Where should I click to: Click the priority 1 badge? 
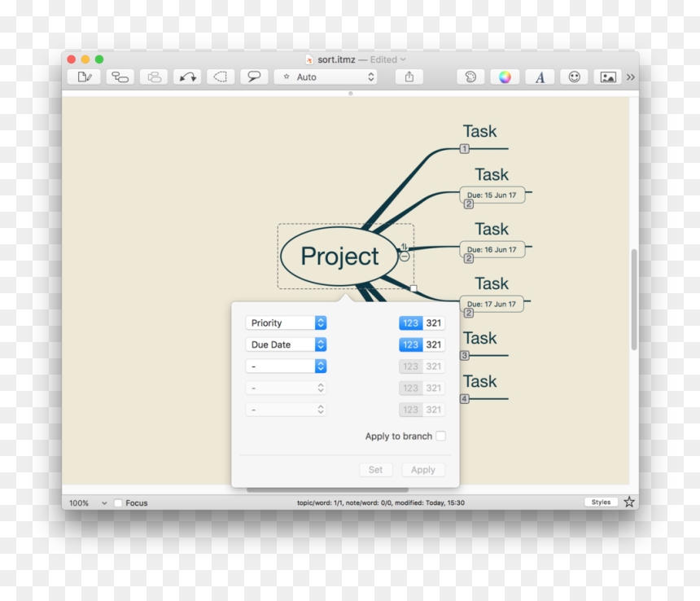pos(464,149)
